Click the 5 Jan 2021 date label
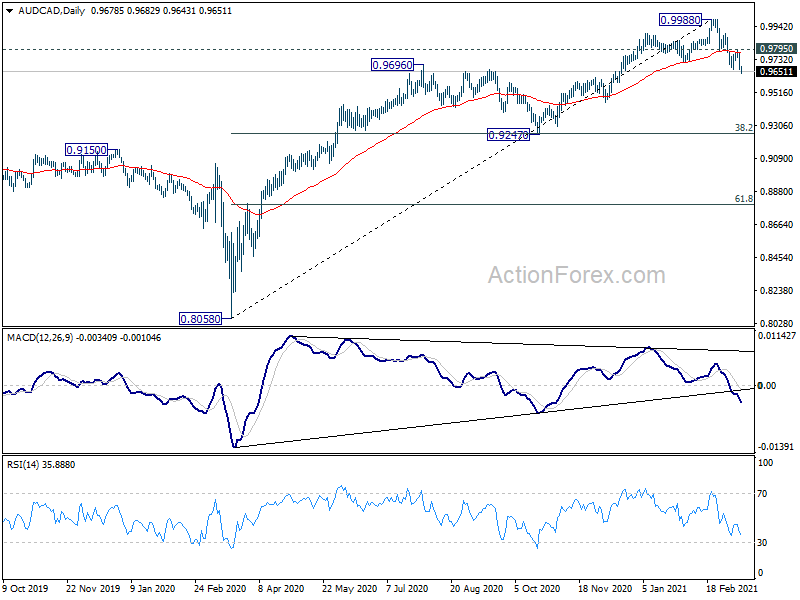Screen dimensions: 800x600 click(x=665, y=588)
